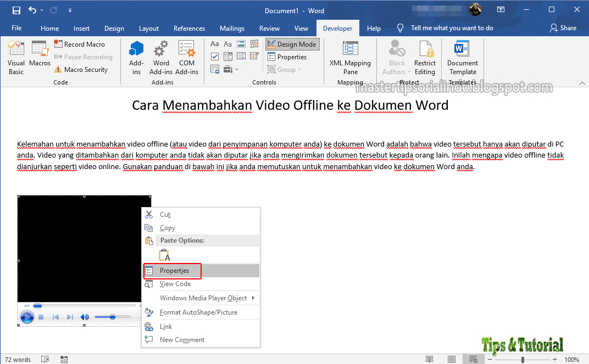Select Properties in the context menu

201,271
